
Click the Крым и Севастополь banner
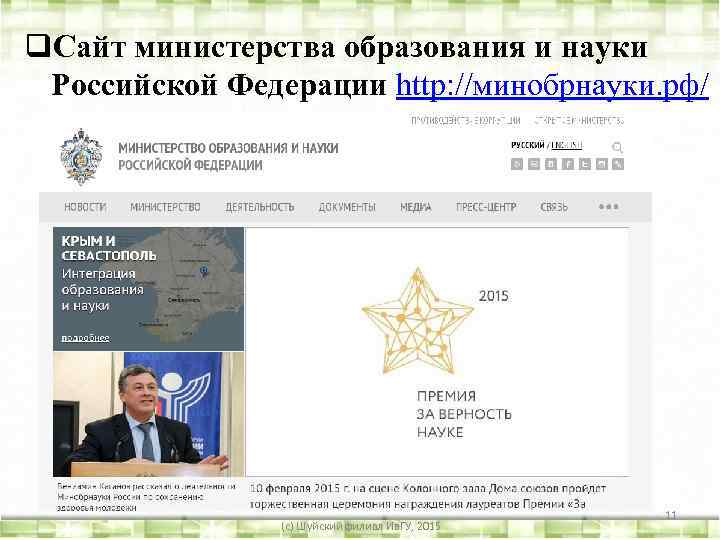(x=149, y=289)
